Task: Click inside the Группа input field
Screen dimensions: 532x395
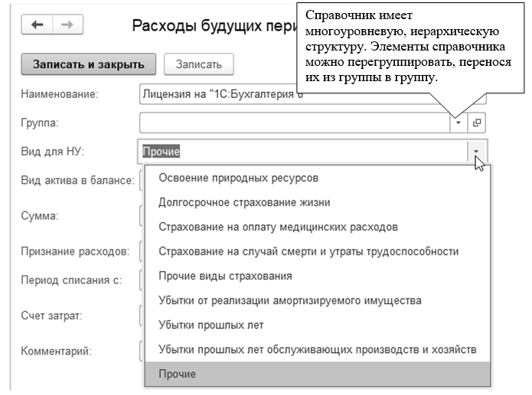Action: (294, 122)
